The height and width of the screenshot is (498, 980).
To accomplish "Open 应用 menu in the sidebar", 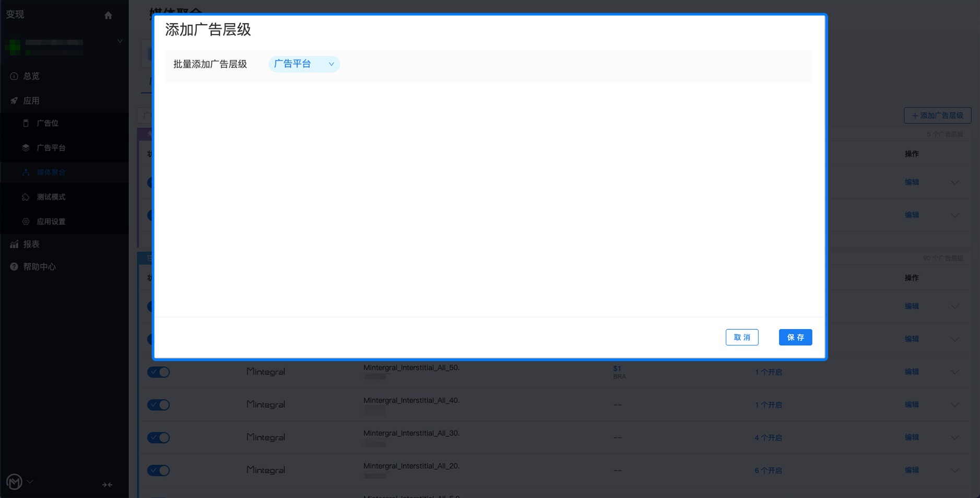I will tap(31, 100).
